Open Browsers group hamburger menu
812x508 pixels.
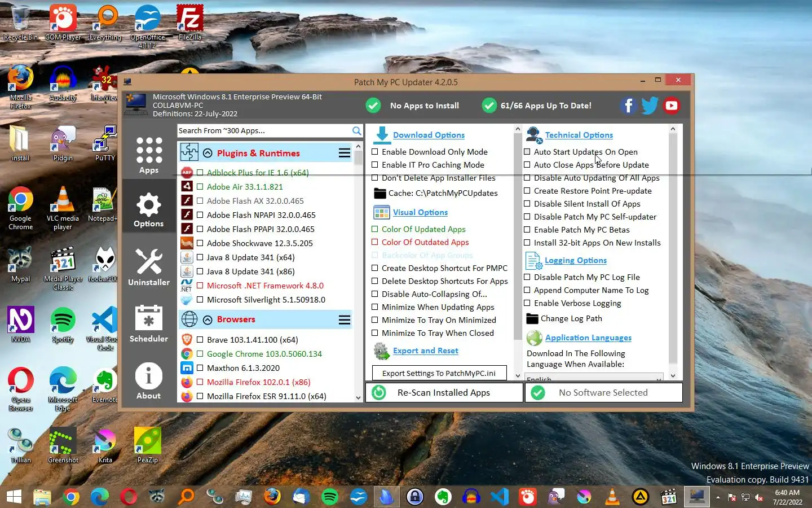(344, 320)
